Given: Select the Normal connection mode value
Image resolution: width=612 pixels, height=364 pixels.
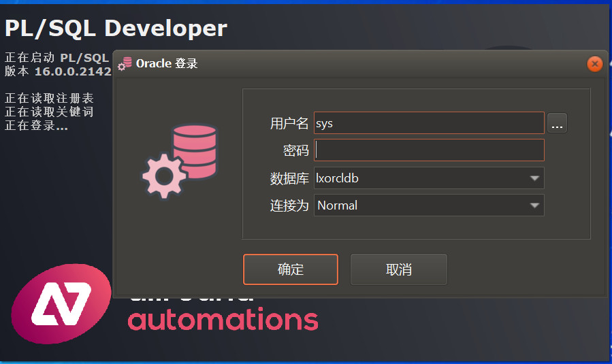Looking at the screenshot, I should point(337,205).
